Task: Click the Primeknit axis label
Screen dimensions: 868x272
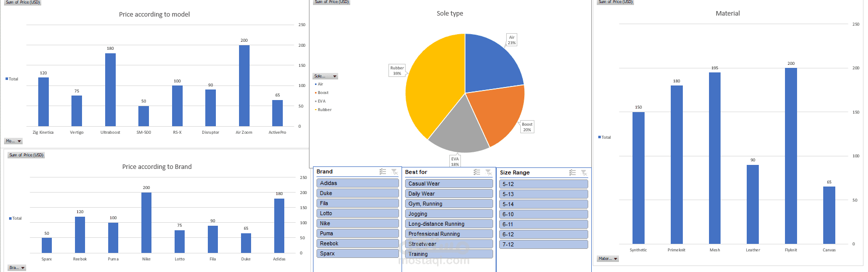Action: click(676, 250)
